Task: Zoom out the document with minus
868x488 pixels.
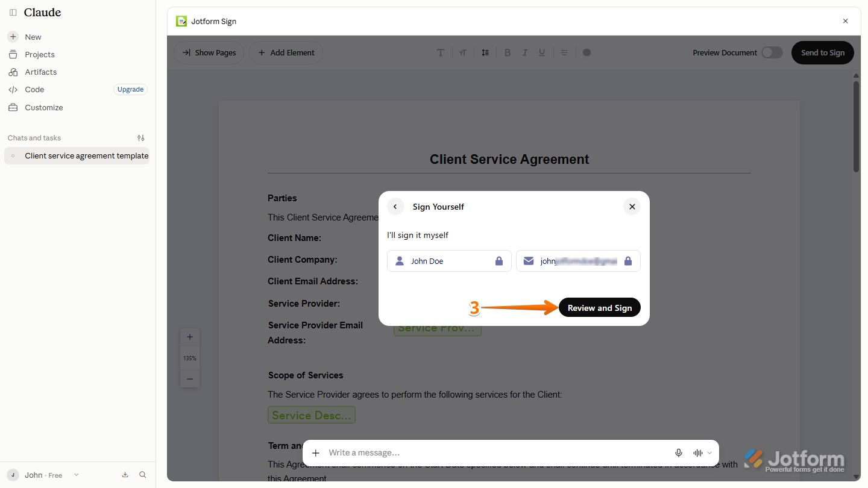Action: [x=190, y=379]
